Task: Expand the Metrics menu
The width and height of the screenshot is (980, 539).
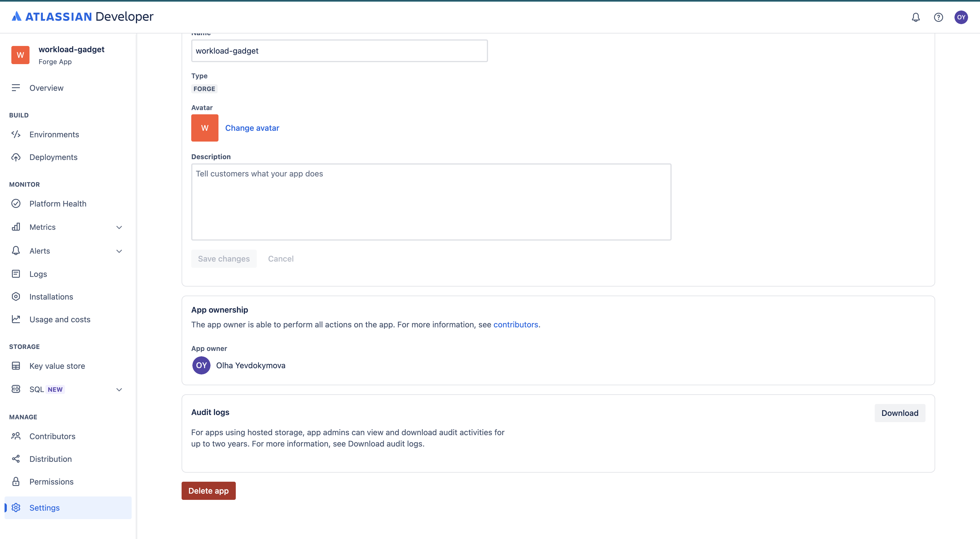Action: (x=119, y=227)
